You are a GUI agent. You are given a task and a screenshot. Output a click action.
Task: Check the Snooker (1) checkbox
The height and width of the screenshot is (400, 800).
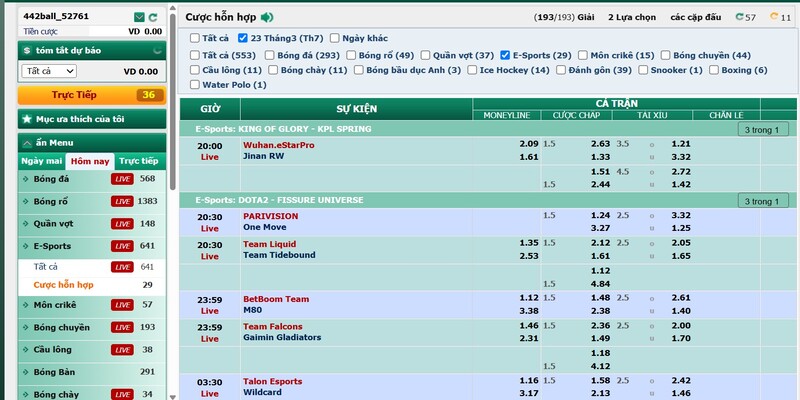tap(643, 70)
